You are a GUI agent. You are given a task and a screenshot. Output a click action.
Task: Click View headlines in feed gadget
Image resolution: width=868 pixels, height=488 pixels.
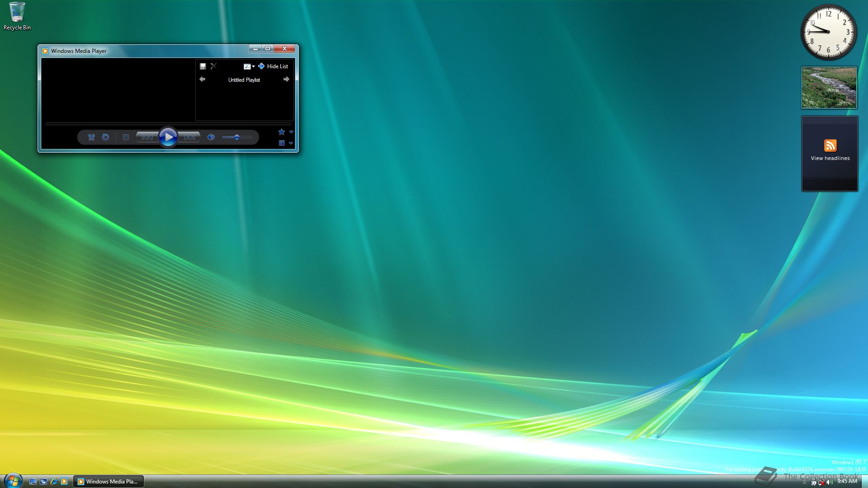tap(830, 159)
